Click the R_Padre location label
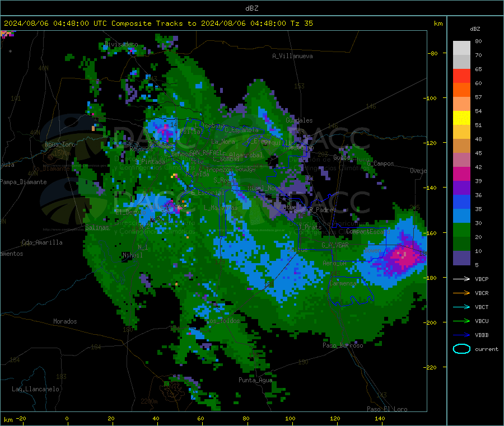504x426 pixels. pos(321,210)
